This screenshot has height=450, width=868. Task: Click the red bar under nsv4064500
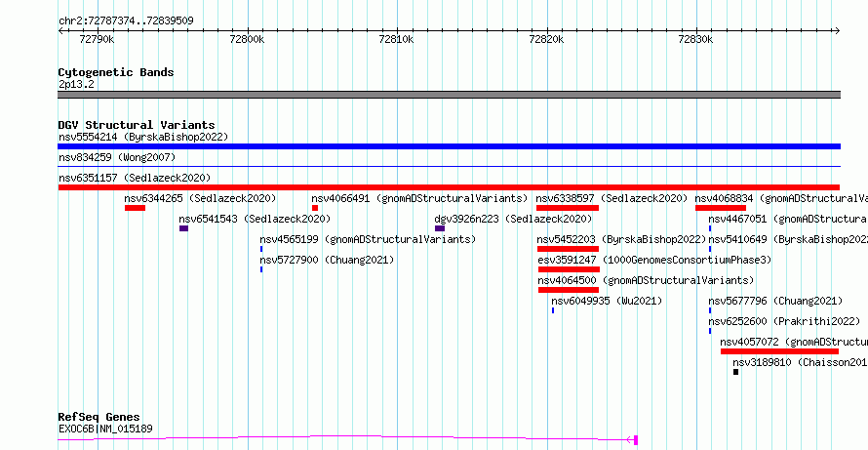[569, 290]
